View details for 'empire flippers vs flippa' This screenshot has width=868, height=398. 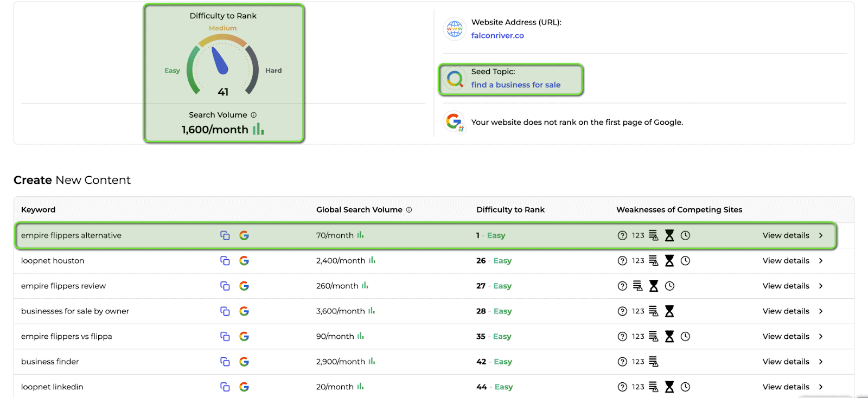click(786, 336)
